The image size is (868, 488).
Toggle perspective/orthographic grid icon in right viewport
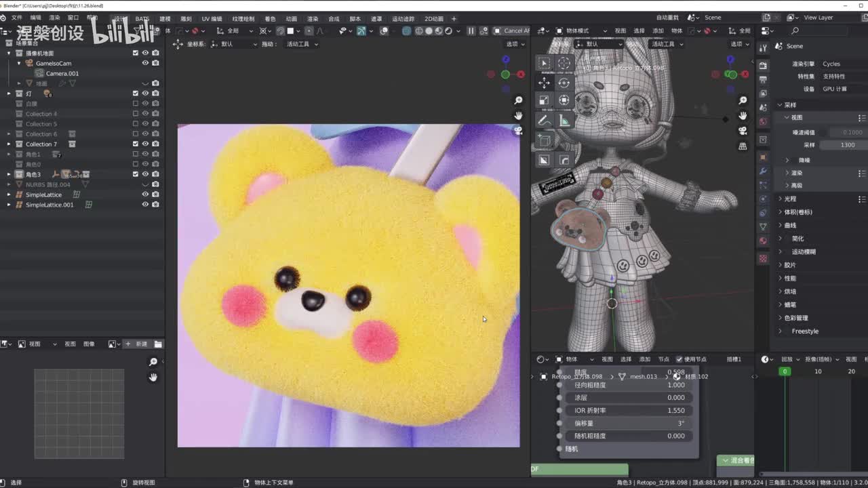click(743, 146)
